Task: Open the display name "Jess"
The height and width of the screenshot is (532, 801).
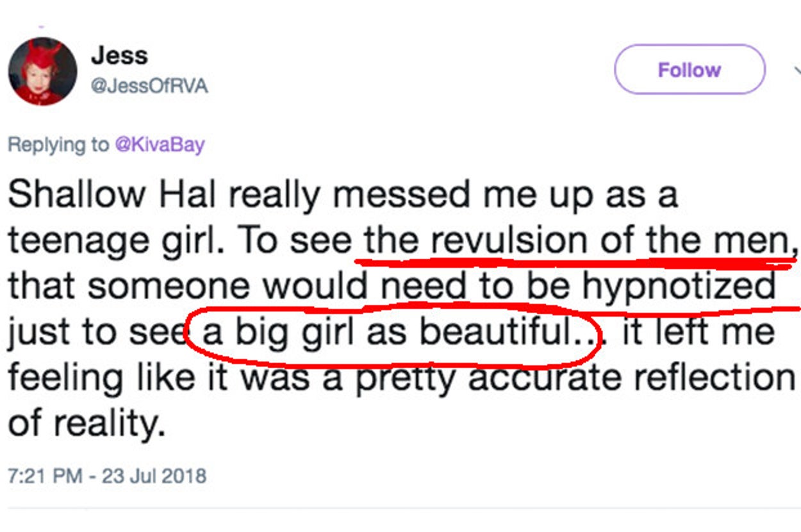Action: click(119, 56)
